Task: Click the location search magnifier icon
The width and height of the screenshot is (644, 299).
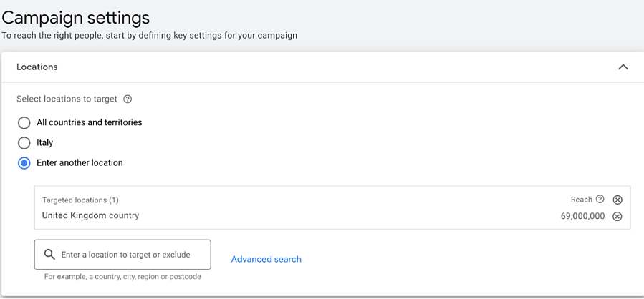Action: click(x=49, y=255)
